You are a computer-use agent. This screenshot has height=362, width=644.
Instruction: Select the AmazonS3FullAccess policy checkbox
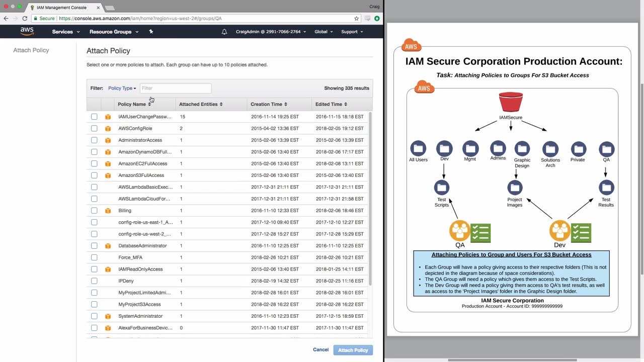[x=94, y=175]
